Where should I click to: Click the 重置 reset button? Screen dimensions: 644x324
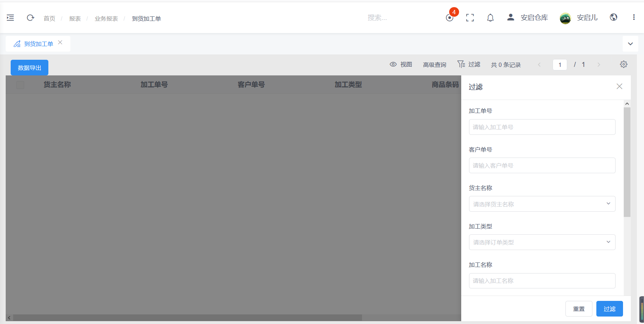coord(579,309)
